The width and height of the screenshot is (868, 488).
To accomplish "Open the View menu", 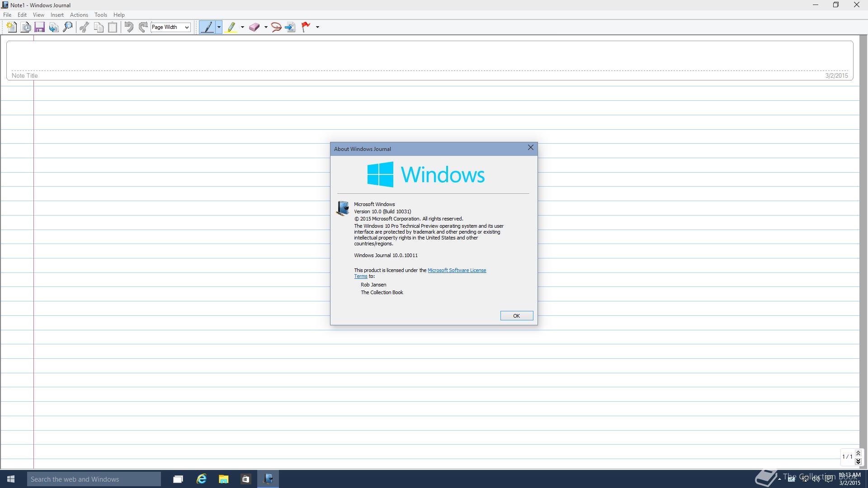I will point(38,15).
